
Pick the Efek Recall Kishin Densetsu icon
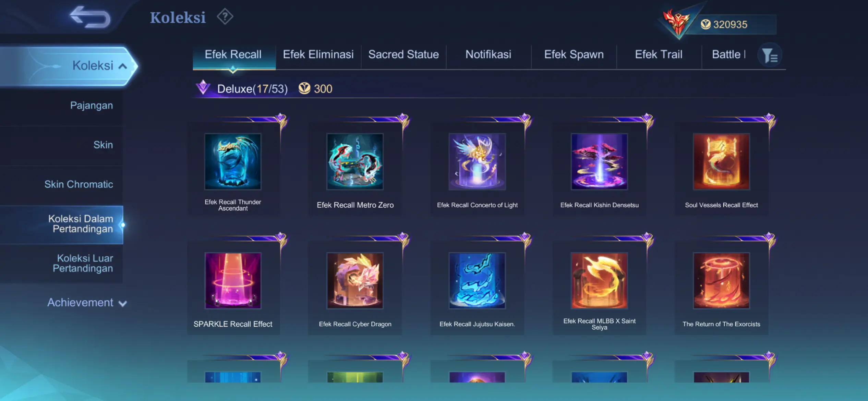pos(599,161)
